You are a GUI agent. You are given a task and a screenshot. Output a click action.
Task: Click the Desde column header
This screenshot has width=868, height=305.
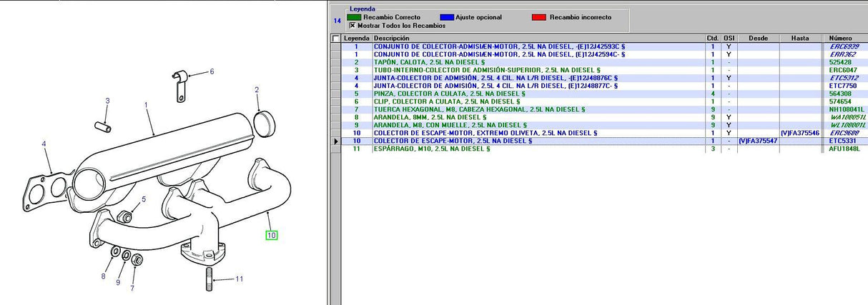[758, 38]
